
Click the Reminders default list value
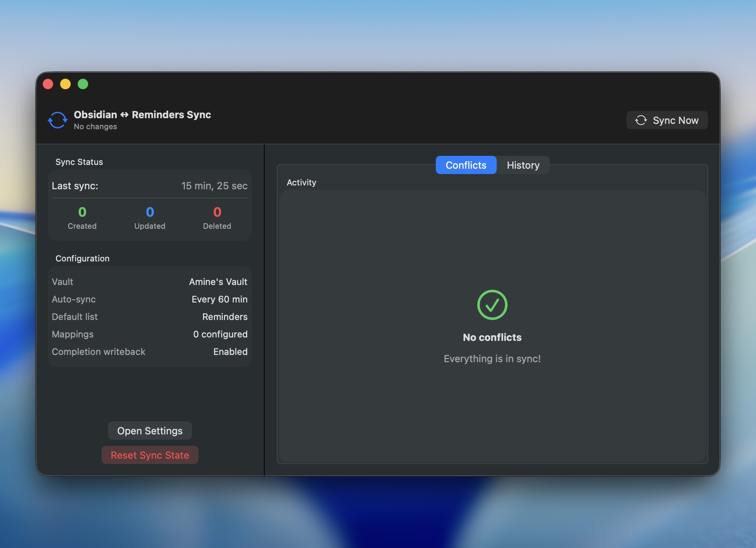coord(225,317)
